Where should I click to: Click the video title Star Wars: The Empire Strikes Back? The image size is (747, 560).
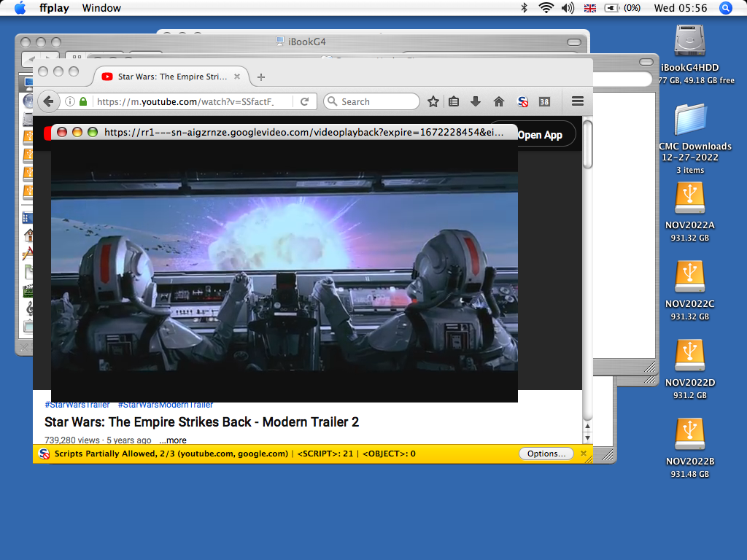(201, 422)
